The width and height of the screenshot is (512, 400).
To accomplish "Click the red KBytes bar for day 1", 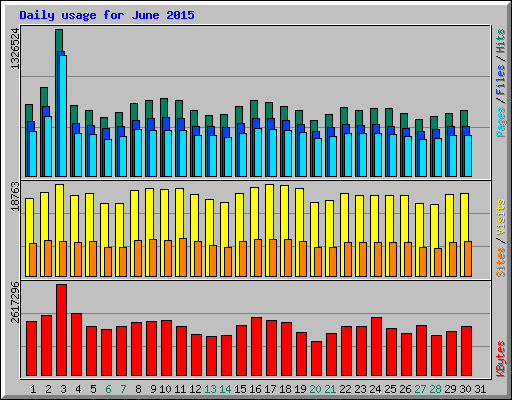I will point(31,349).
